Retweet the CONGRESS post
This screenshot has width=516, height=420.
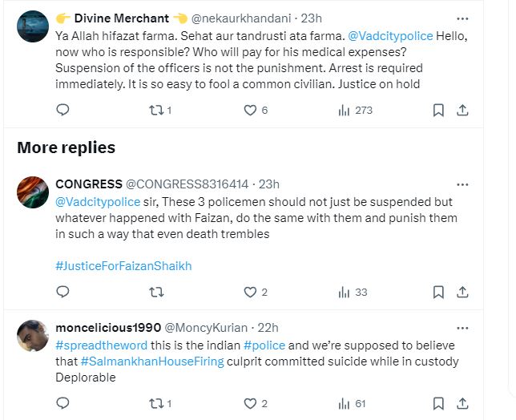tap(156, 292)
